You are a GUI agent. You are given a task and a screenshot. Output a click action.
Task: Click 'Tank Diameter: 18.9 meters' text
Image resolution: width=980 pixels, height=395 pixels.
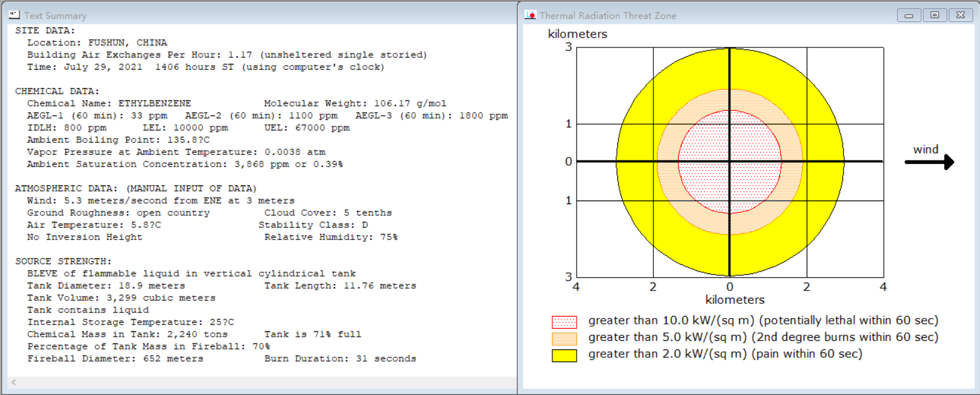click(106, 286)
